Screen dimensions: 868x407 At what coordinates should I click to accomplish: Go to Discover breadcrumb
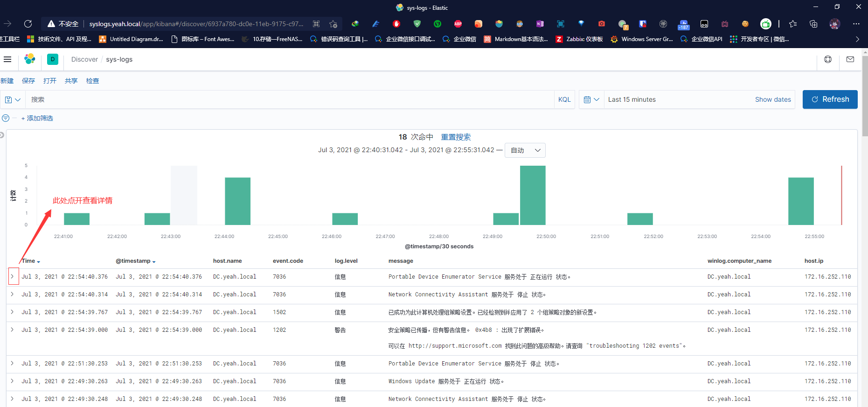[x=84, y=59]
